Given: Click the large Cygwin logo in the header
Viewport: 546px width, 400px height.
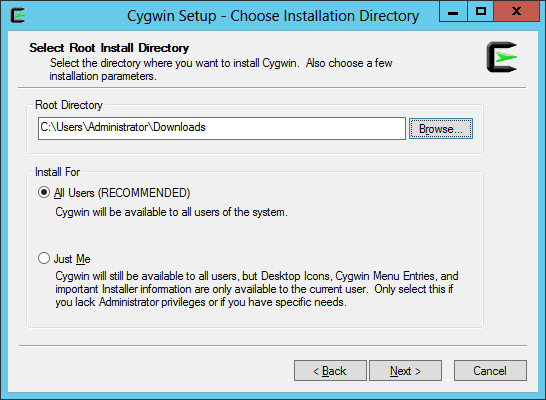Looking at the screenshot, I should [502, 57].
